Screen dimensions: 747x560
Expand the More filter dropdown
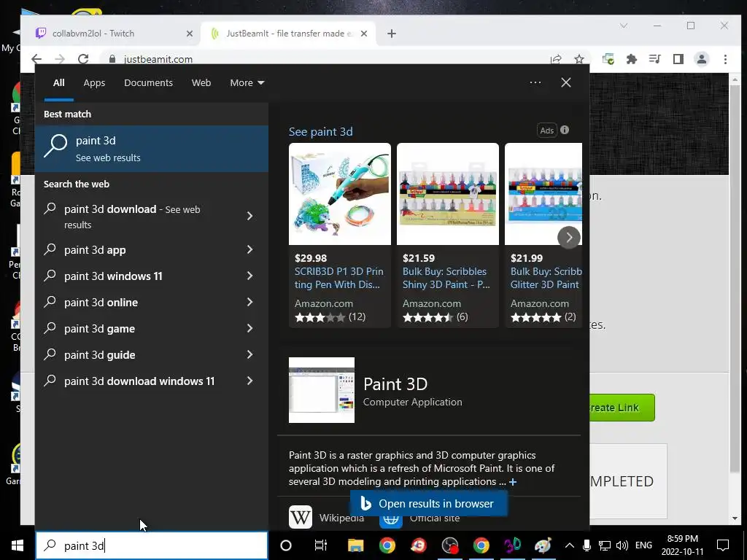(247, 83)
